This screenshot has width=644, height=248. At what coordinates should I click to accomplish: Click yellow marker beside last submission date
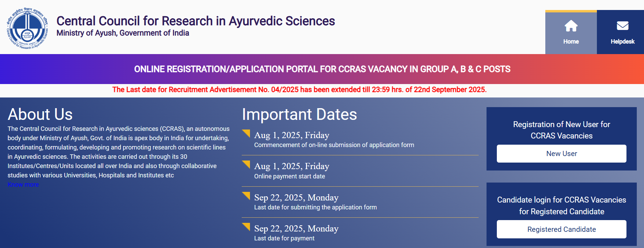(x=246, y=196)
